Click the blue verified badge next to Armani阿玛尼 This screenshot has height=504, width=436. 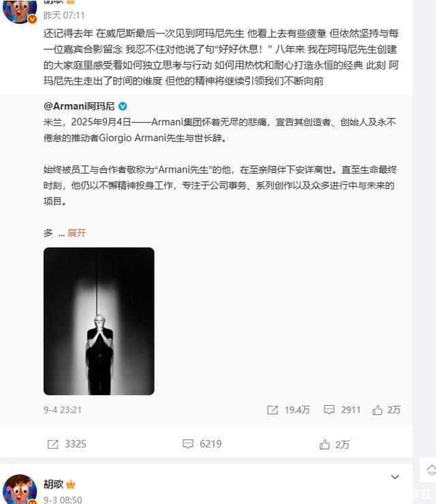pos(123,106)
